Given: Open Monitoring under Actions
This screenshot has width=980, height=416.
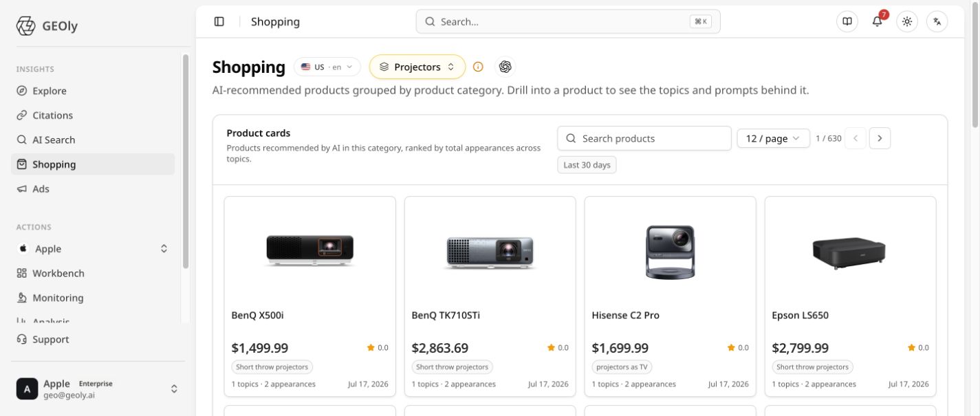Looking at the screenshot, I should (x=93, y=298).
